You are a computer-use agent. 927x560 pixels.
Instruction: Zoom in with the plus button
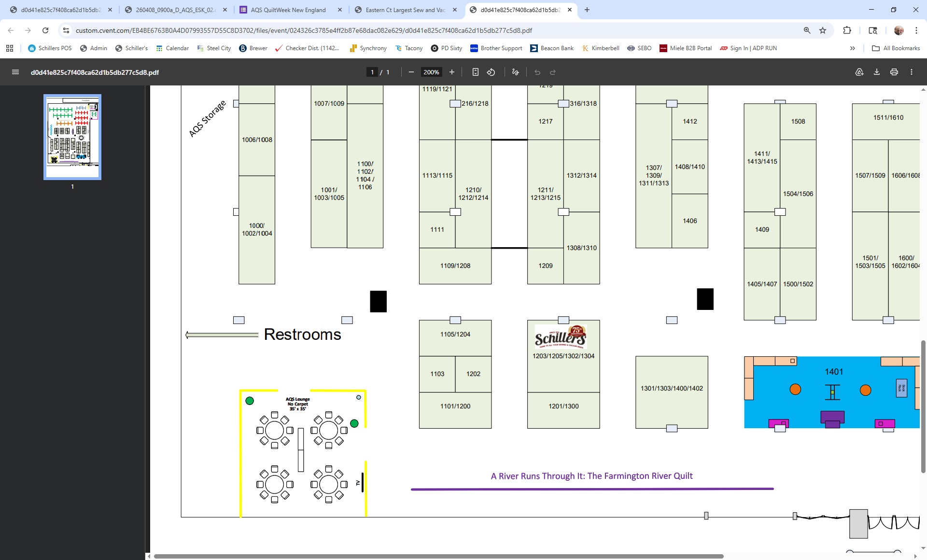coord(452,72)
